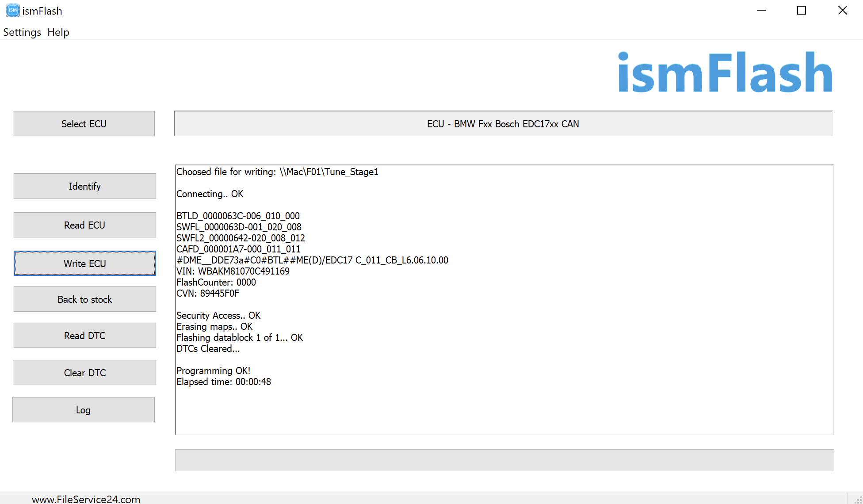The height and width of the screenshot is (504, 863).
Task: Click the CAFD_000001A7-000_011_011 line
Action: click(238, 249)
